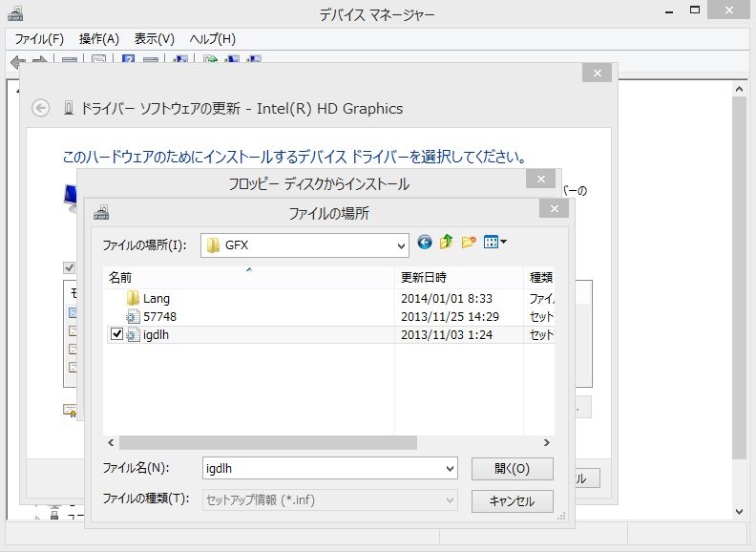Image resolution: width=756 pixels, height=552 pixels.
Task: Click the 2013/11/25 14:29 date cell
Action: coord(450,316)
